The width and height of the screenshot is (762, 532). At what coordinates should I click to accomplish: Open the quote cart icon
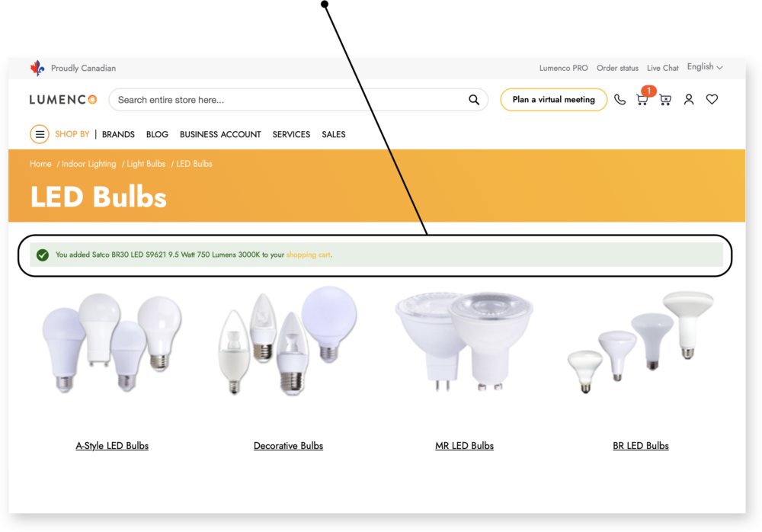pos(665,100)
